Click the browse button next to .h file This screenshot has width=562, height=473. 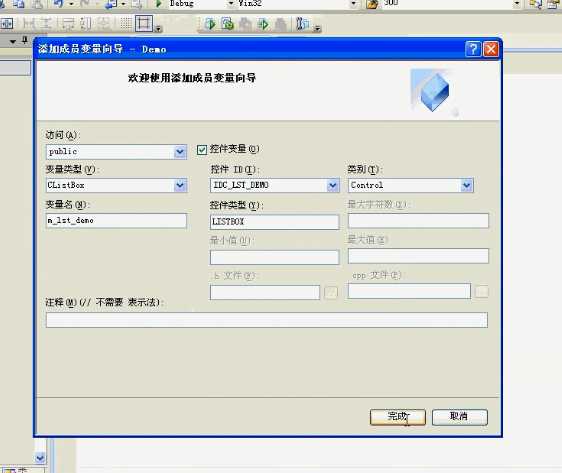click(x=331, y=292)
